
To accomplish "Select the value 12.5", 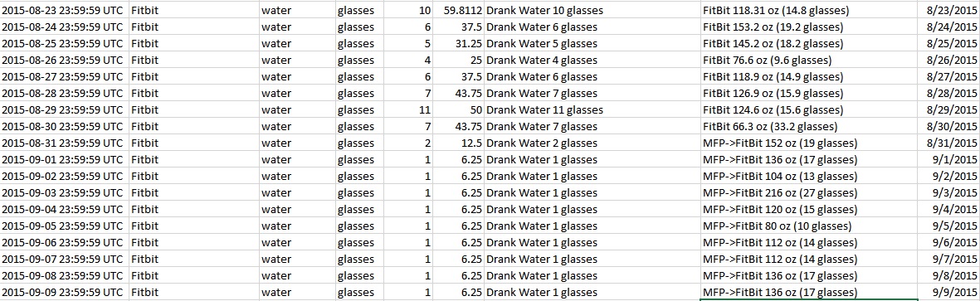I will coord(458,143).
